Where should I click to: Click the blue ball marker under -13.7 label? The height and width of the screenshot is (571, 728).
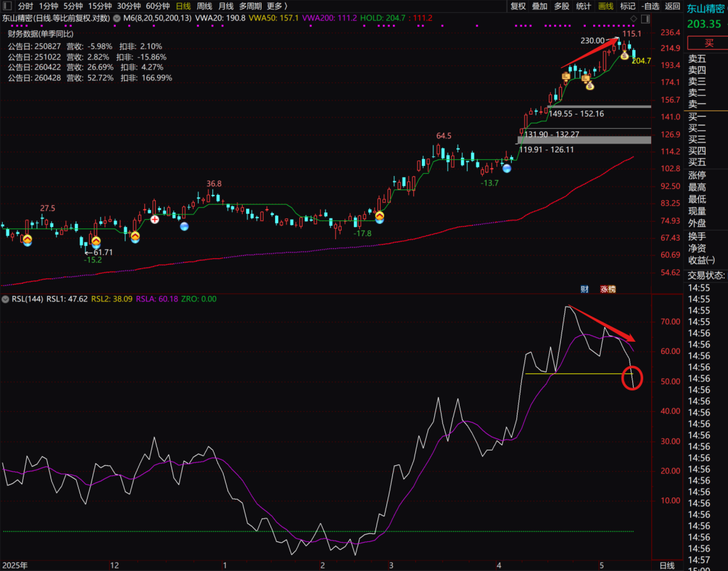click(507, 169)
